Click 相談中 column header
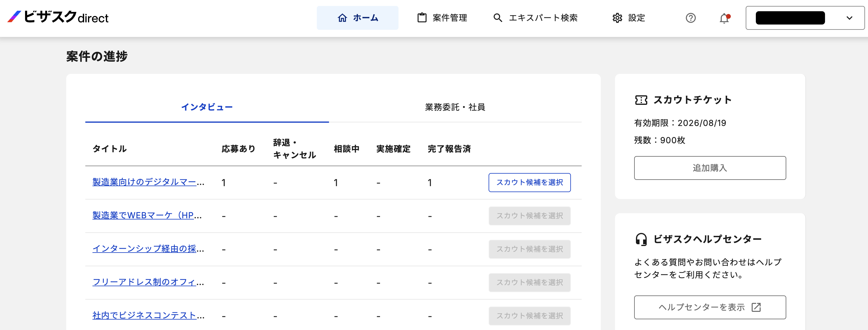The image size is (868, 330). 346,149
